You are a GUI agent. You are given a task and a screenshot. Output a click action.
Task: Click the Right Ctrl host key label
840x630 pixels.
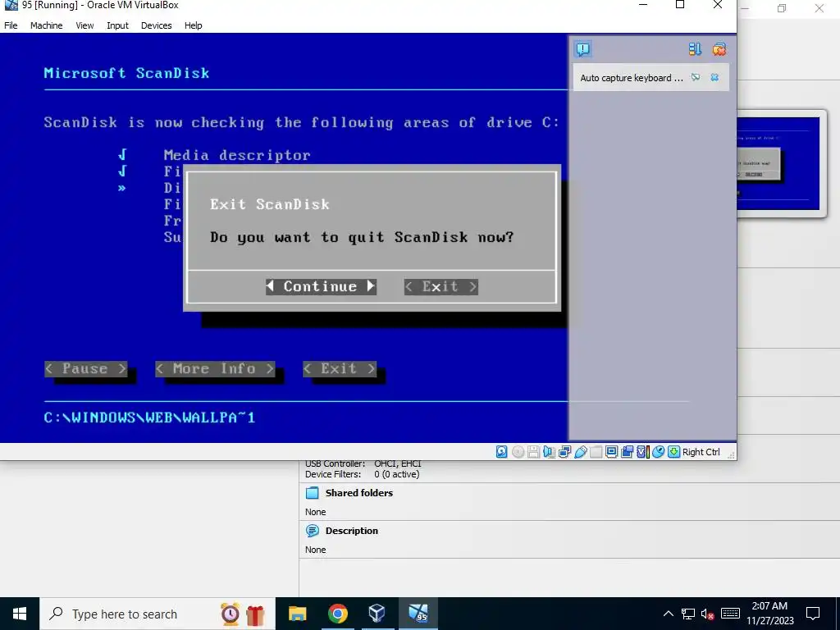point(701,452)
